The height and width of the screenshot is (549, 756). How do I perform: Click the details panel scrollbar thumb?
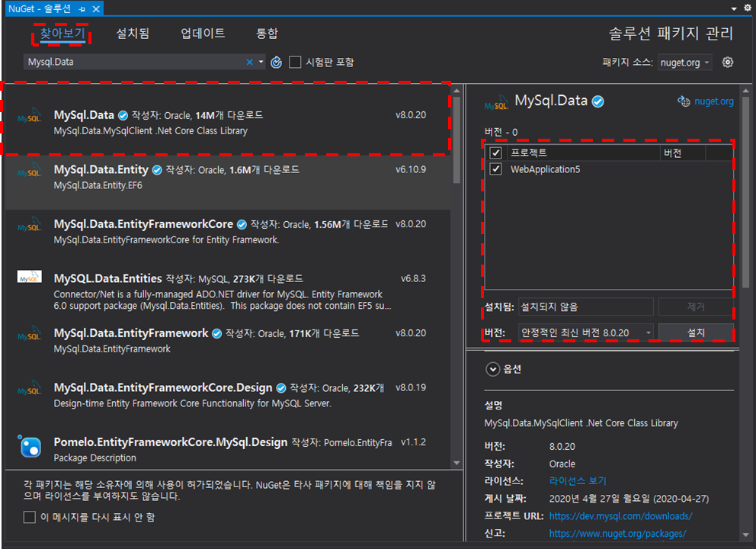coord(746,193)
